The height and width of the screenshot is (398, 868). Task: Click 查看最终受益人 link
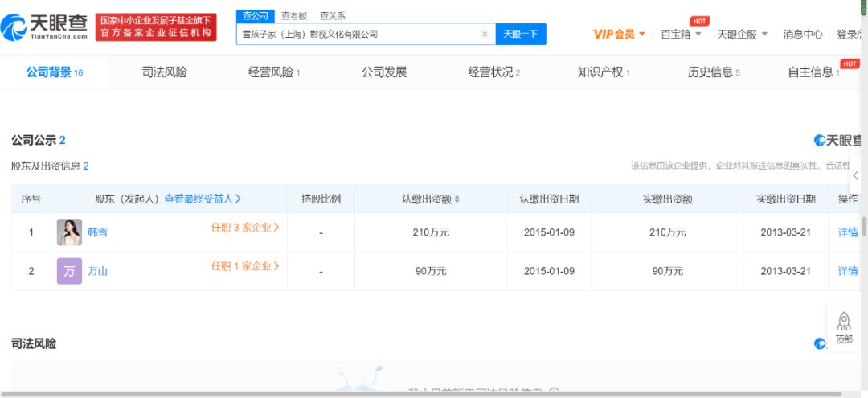point(203,199)
